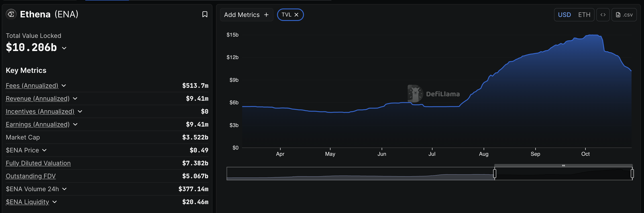Expand the $ENA Price details

pos(44,150)
